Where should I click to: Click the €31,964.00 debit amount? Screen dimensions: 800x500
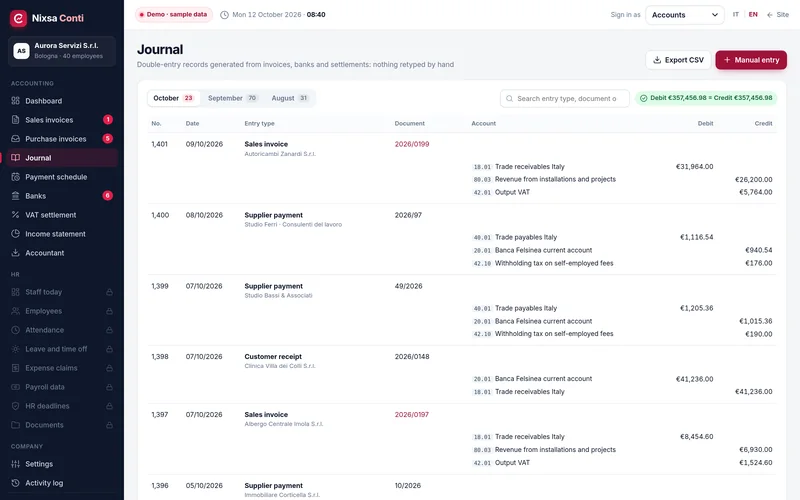[694, 167]
